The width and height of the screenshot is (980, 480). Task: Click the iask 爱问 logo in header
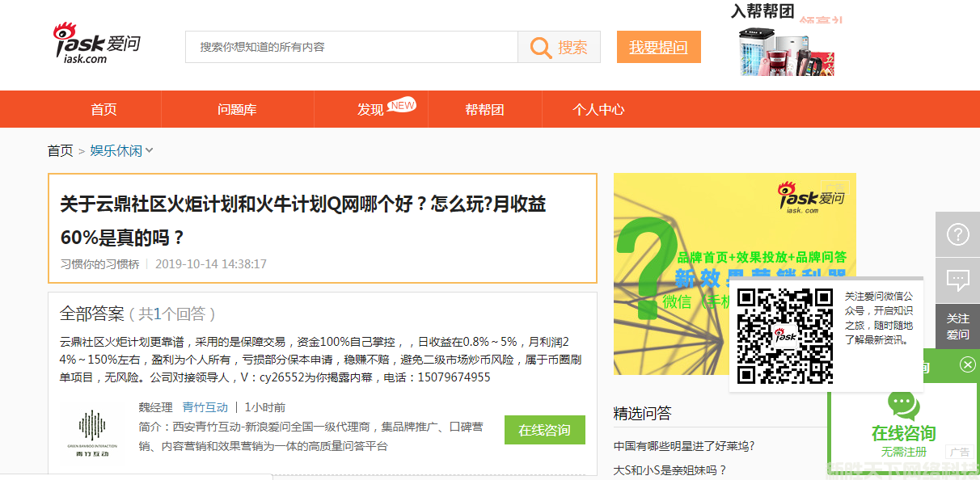coord(96,44)
